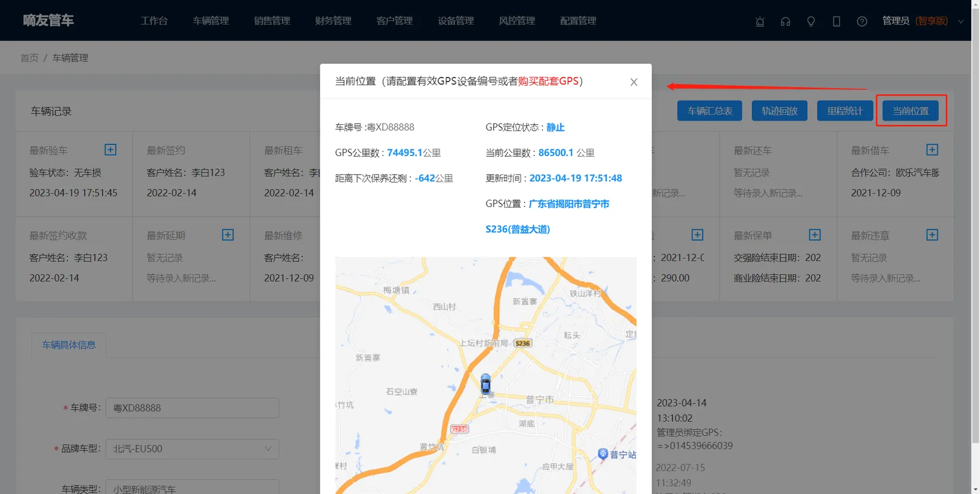Click the 购买配套GPS link

point(548,81)
